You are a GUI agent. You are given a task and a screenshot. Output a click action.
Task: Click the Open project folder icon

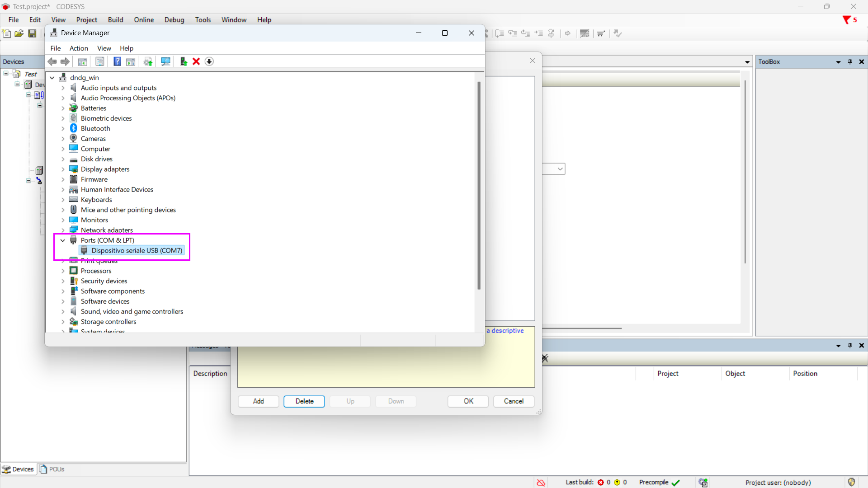19,33
